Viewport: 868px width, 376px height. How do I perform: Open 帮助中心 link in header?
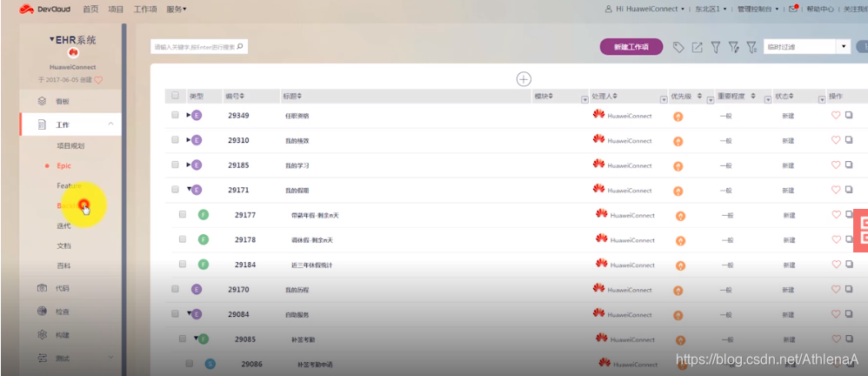point(820,9)
